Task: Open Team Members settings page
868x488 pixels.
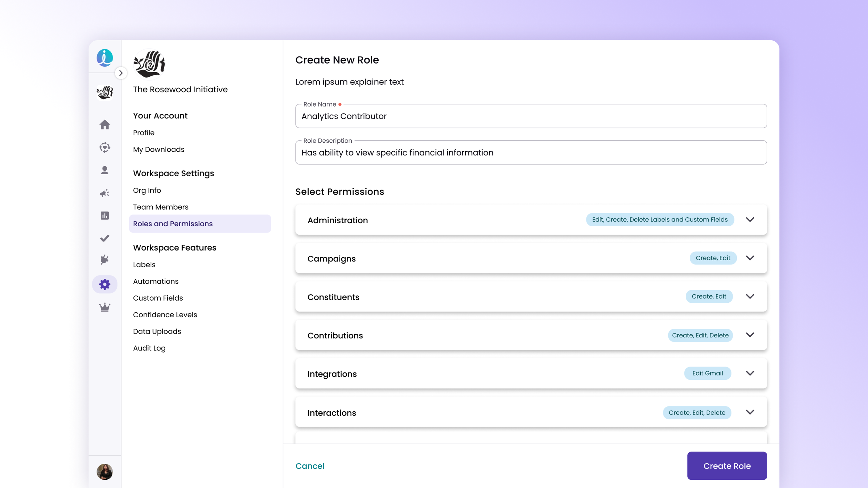Action: point(160,207)
